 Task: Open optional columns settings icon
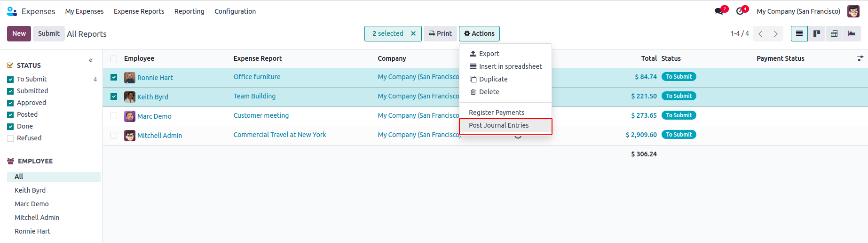(x=860, y=58)
